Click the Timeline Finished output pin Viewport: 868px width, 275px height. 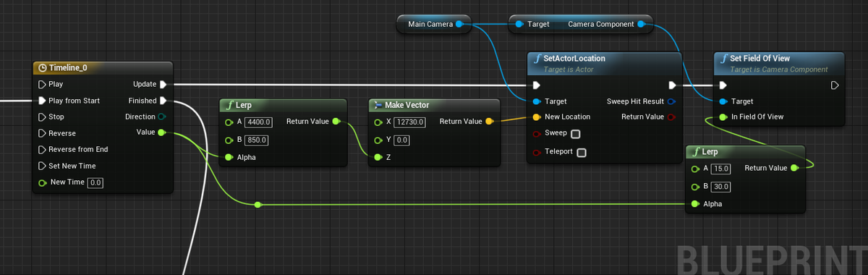163,101
